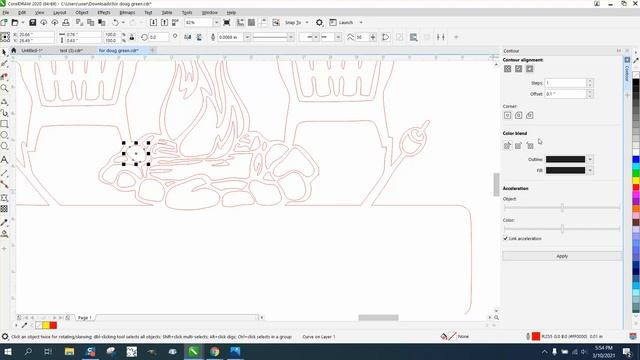
Task: Click the Welcome Screen home icon
Action: coord(13,50)
